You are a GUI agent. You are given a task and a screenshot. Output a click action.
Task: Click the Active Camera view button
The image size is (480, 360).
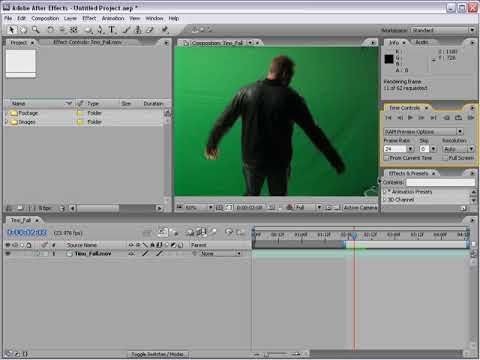point(360,207)
